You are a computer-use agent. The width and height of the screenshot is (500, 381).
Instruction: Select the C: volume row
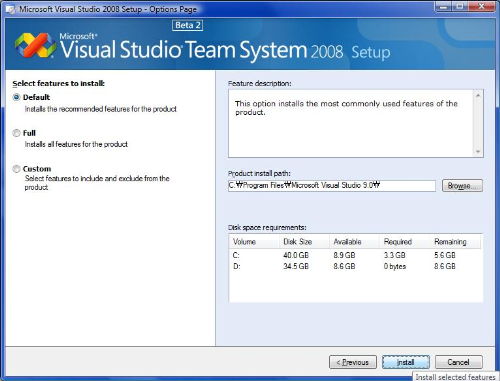[355, 255]
